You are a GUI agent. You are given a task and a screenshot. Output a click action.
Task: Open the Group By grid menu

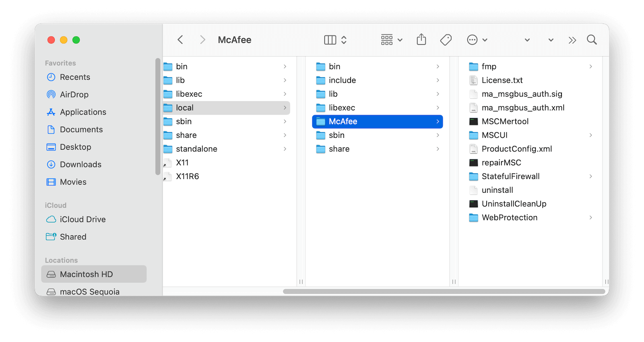[392, 40]
